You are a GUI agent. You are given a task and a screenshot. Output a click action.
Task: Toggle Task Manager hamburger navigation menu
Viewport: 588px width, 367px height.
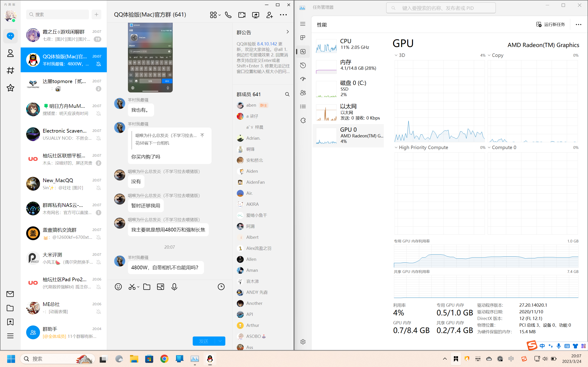click(x=303, y=24)
